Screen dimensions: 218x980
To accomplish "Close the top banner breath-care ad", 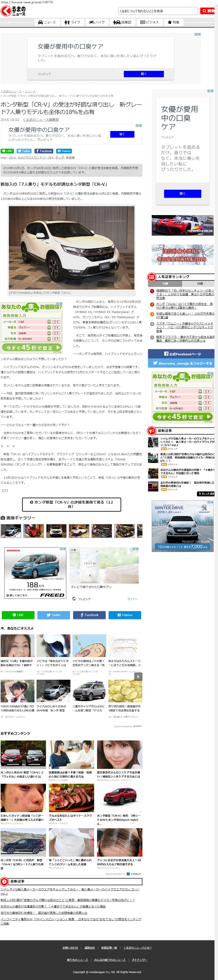I will point(199,34).
